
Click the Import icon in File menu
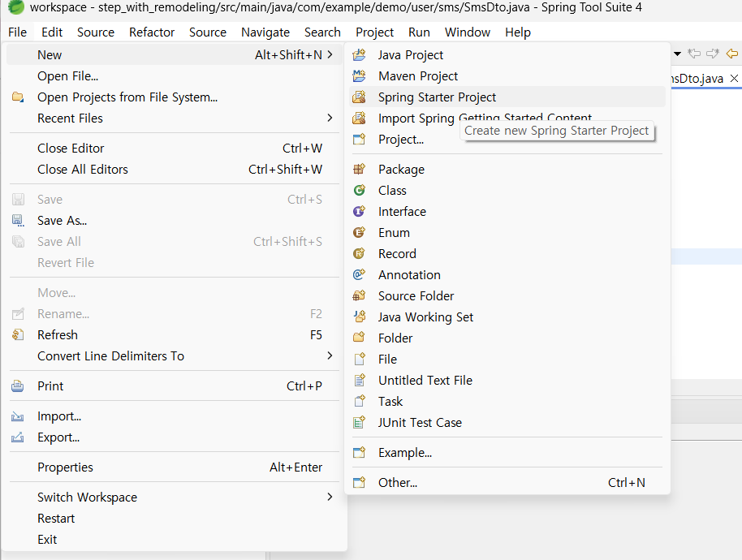pos(18,416)
